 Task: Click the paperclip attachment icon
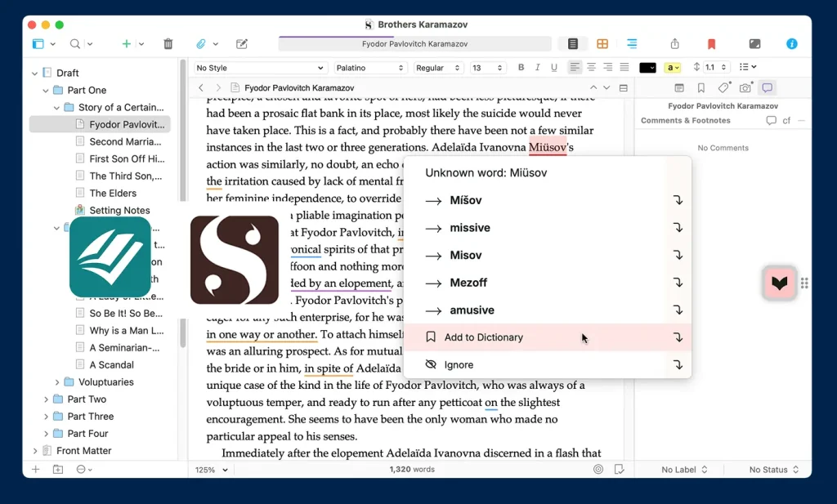click(201, 44)
